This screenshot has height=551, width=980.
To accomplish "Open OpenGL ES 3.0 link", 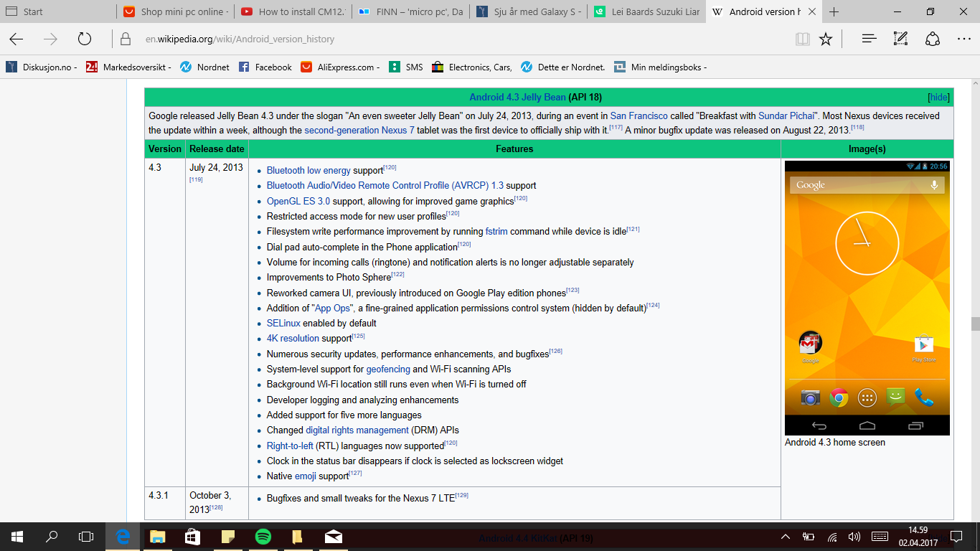I will 298,202.
